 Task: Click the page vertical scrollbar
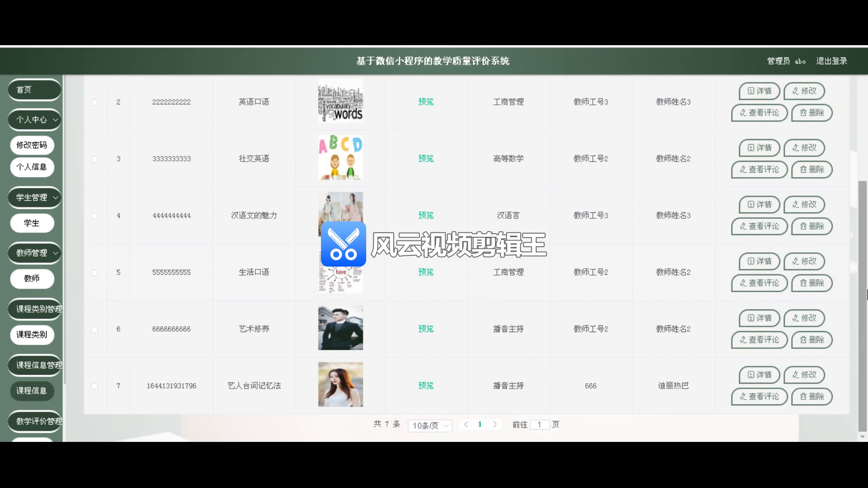(x=862, y=306)
